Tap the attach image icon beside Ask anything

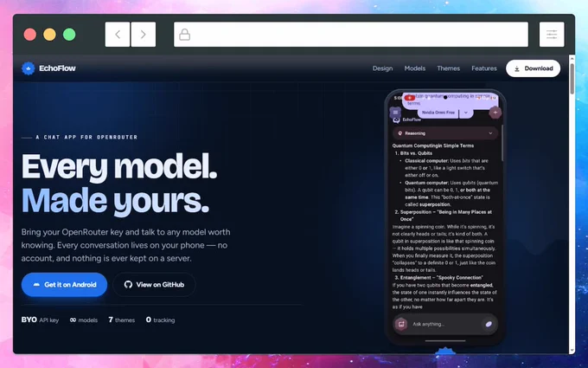point(401,324)
